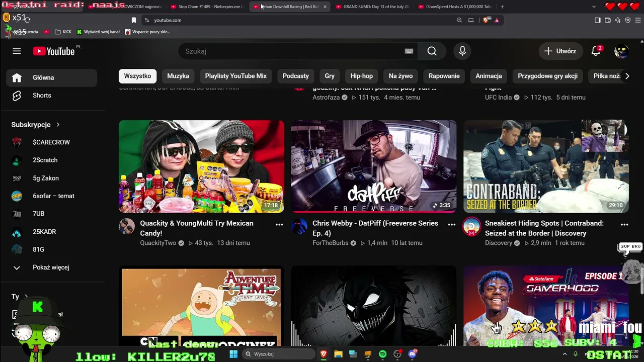Open the QuackityTwo channel avatar
The height and width of the screenshot is (362, 644).
pyautogui.click(x=127, y=226)
